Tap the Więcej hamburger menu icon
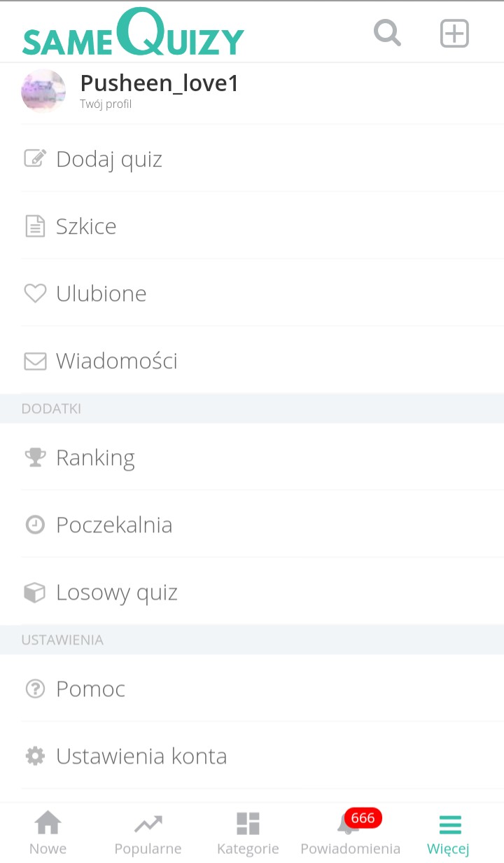 point(448,824)
